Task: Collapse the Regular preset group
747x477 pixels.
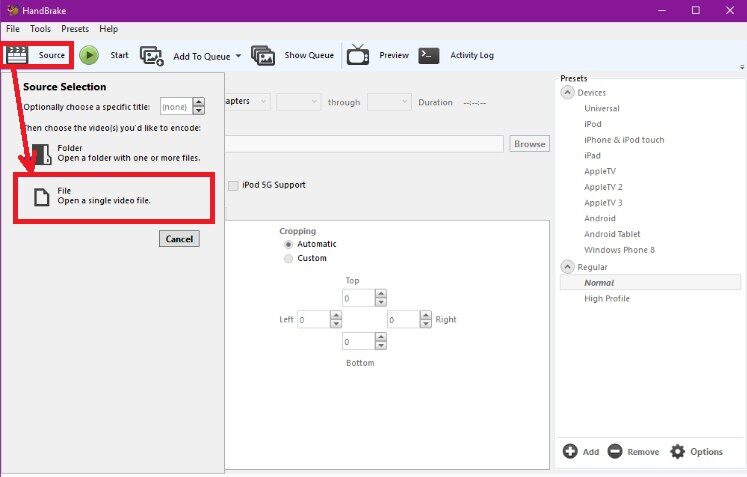Action: [x=567, y=267]
